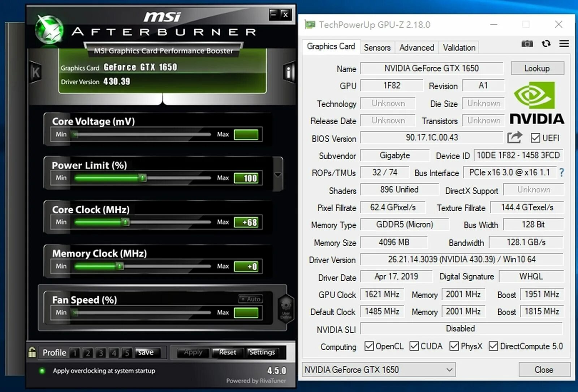Minimize the Afterburner window
This screenshot has width=578, height=392.
coord(273,14)
